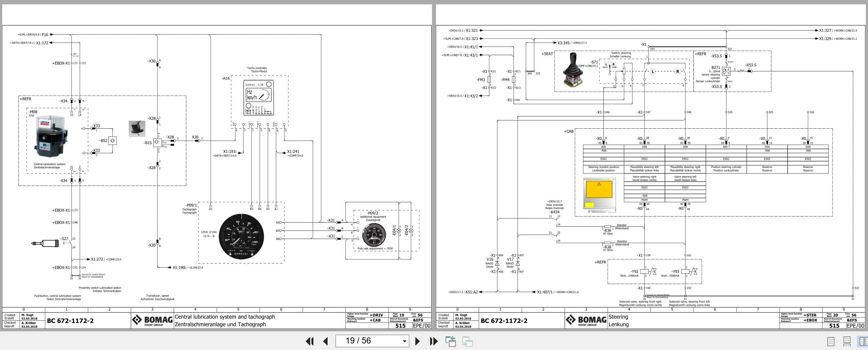Click the X1:327 reference label

click(x=825, y=31)
